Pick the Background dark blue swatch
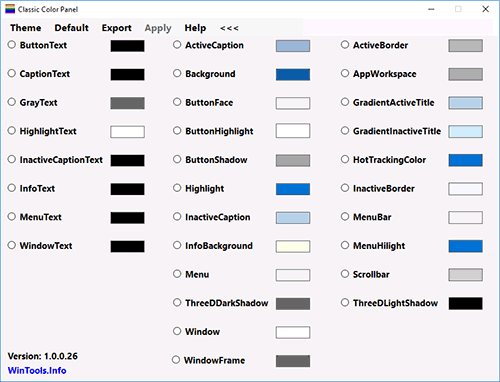The image size is (500, 382). point(293,75)
